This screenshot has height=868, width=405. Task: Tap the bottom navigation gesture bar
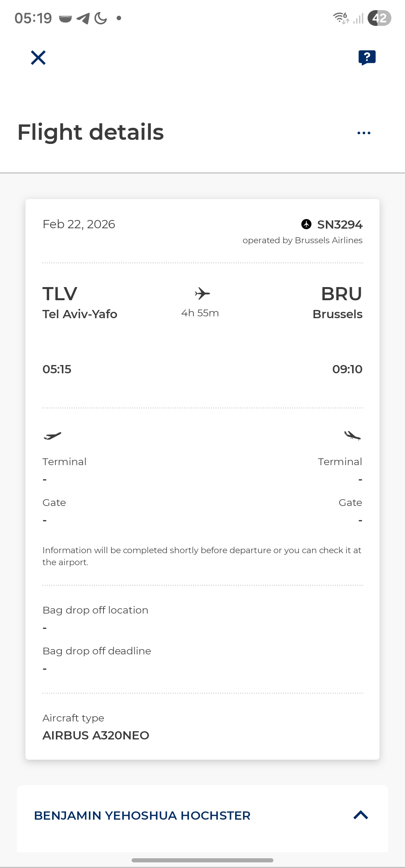202,860
